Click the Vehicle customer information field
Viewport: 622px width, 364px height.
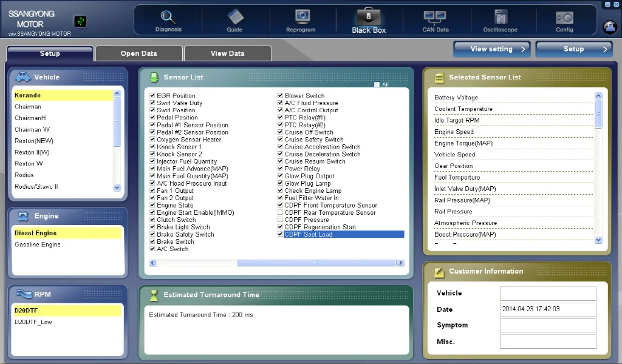coord(549,294)
